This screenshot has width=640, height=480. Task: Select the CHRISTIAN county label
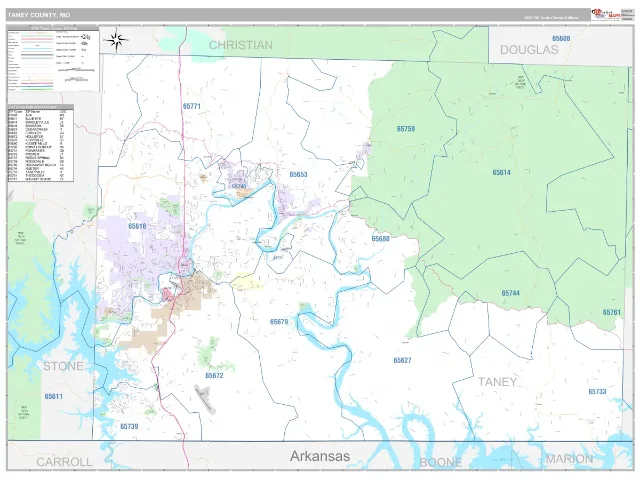[241, 45]
